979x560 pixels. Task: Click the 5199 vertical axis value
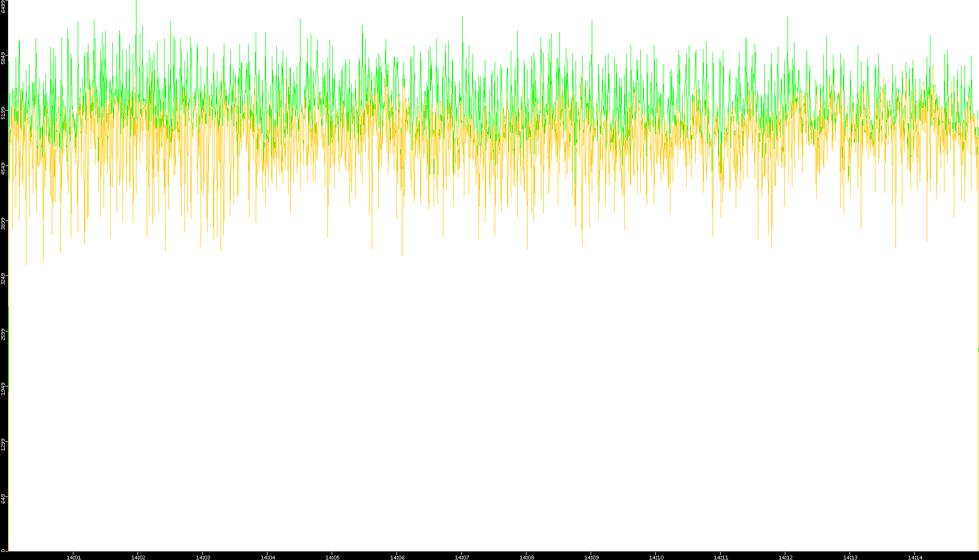click(4, 113)
